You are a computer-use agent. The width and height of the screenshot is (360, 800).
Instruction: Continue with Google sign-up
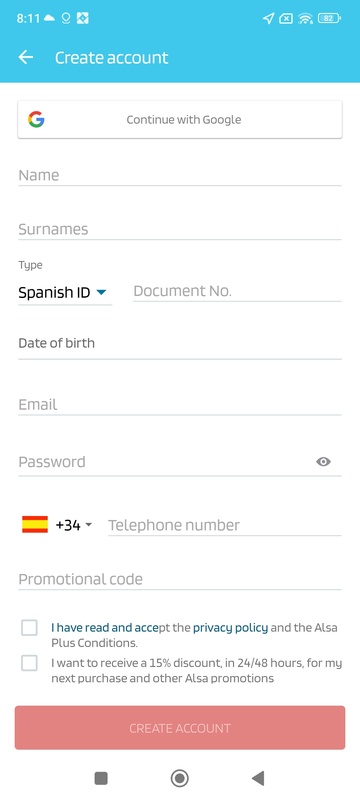(179, 119)
